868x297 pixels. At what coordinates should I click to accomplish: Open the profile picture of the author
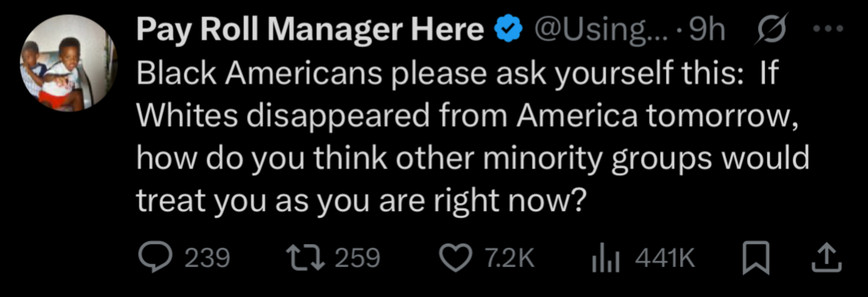(x=69, y=63)
